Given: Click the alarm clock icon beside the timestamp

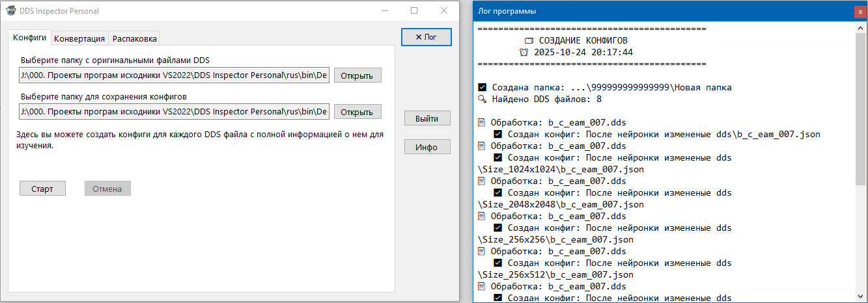Looking at the screenshot, I should [x=524, y=53].
